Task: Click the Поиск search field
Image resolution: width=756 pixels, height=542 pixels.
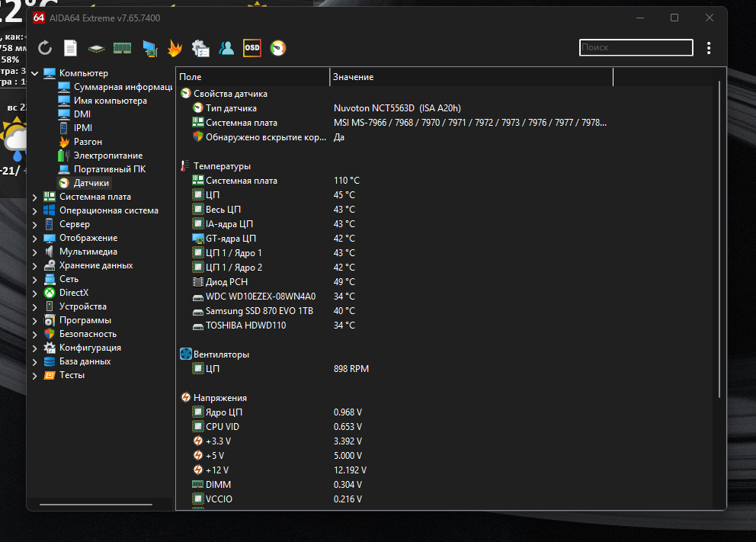Action: (636, 47)
